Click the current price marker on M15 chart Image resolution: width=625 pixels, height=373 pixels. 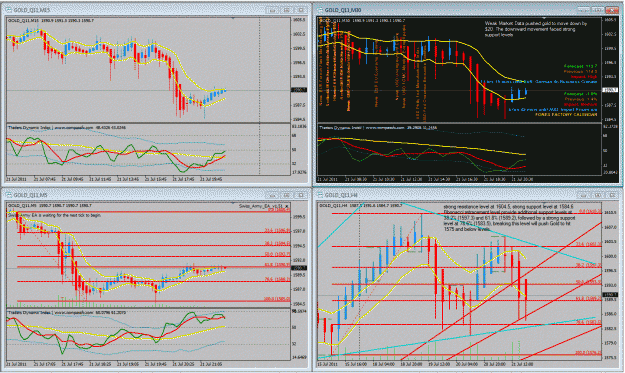click(x=299, y=90)
